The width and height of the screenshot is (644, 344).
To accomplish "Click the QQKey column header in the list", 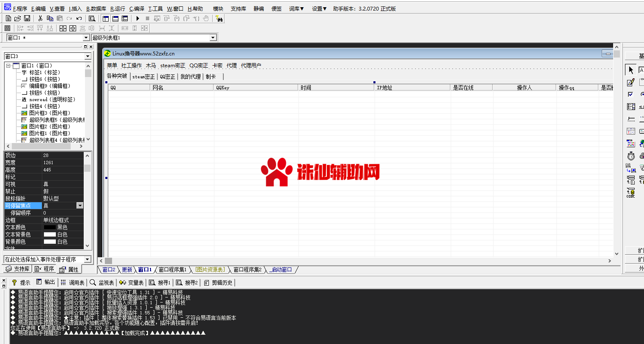I will tap(256, 88).
